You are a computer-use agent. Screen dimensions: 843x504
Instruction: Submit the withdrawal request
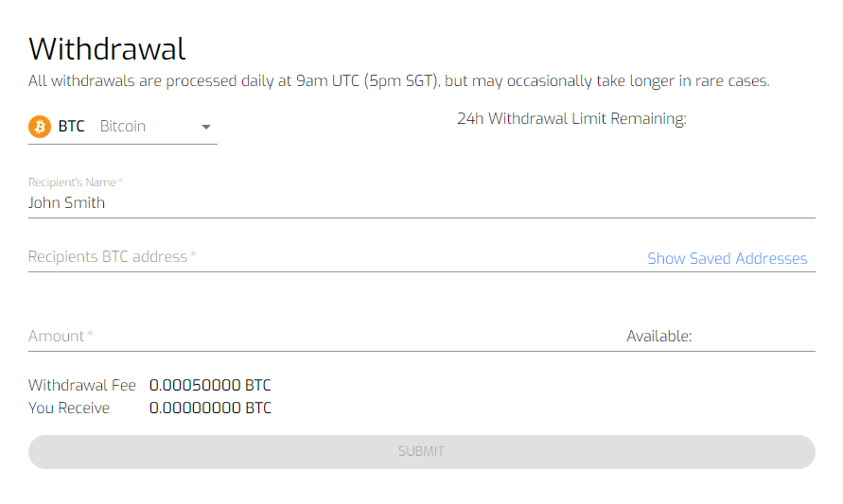(x=422, y=451)
